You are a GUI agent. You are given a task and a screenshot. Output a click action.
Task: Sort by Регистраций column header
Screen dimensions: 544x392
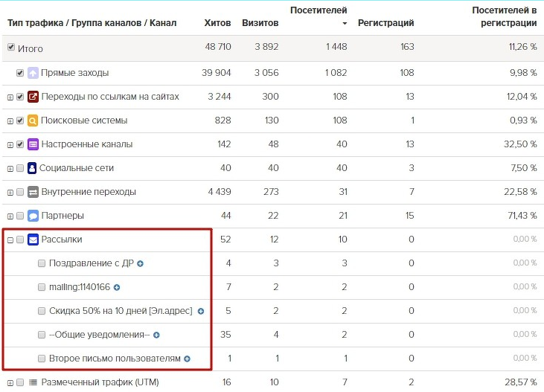385,23
